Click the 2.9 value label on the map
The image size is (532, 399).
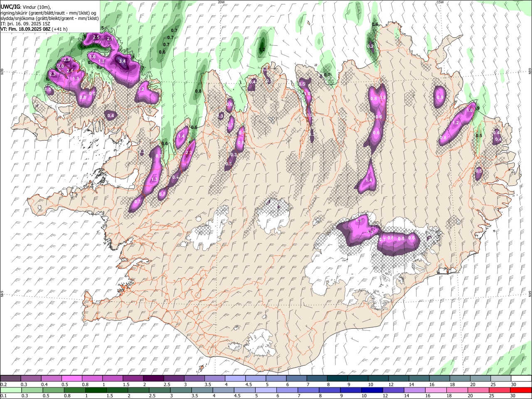pyautogui.click(x=67, y=60)
